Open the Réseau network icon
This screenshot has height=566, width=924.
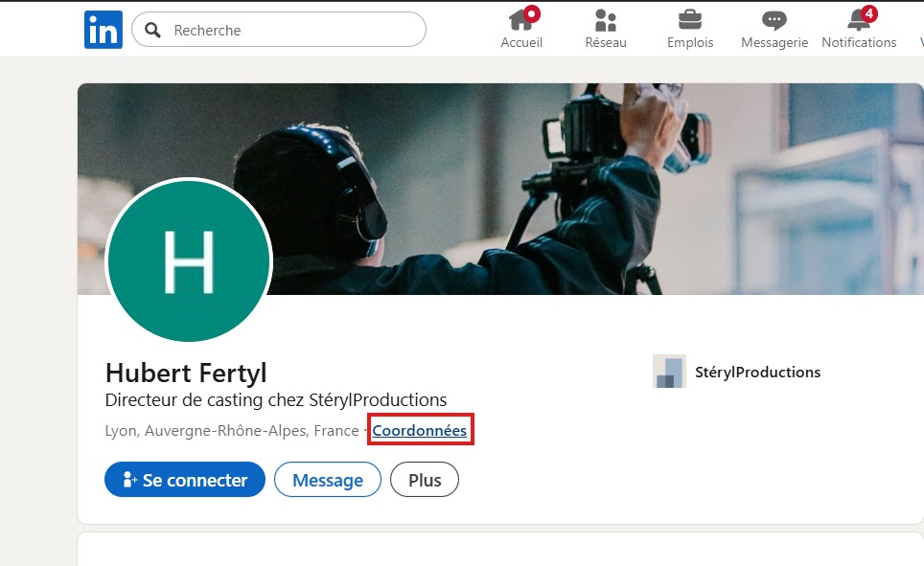click(605, 20)
